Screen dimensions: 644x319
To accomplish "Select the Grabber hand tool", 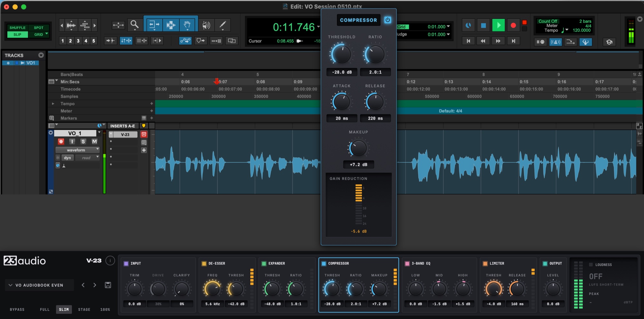I will [x=187, y=24].
